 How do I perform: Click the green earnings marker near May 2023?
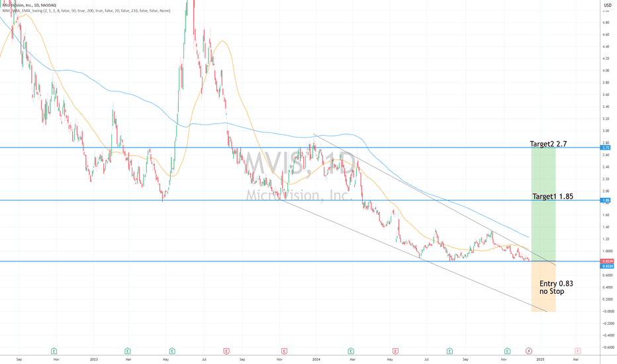(x=172, y=351)
